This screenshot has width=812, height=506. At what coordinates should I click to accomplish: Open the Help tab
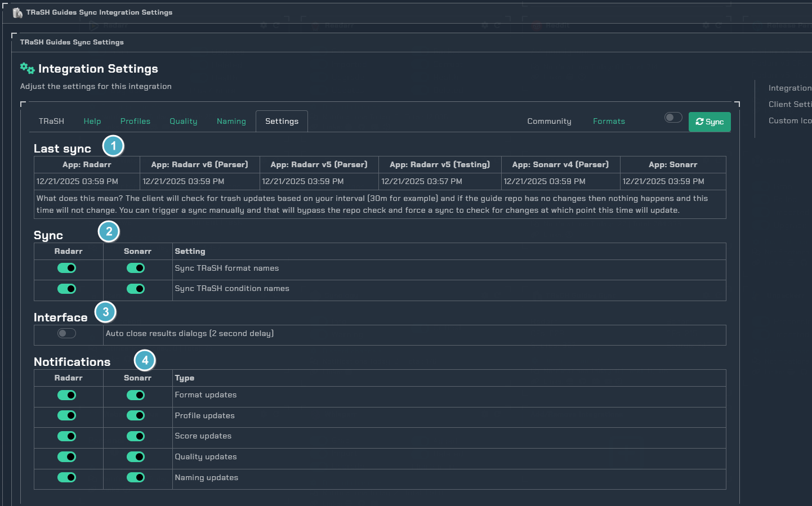tap(92, 120)
